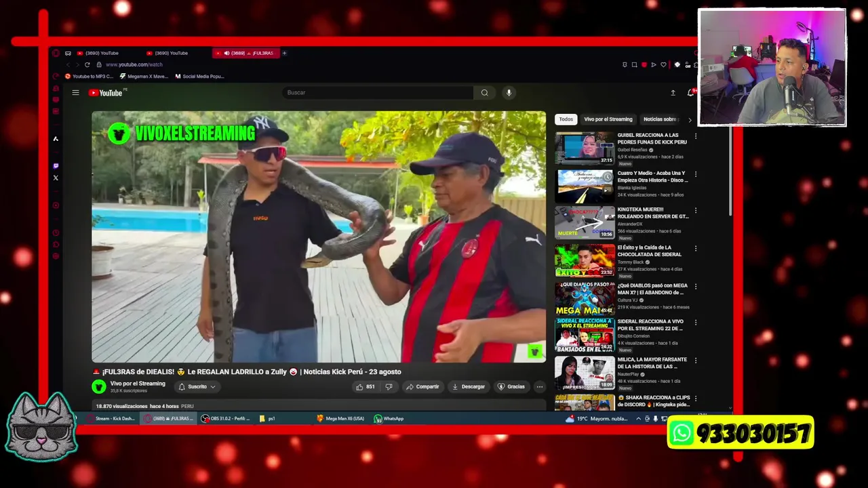Click the Gracias thanks button
This screenshot has height=488, width=868.
[511, 387]
